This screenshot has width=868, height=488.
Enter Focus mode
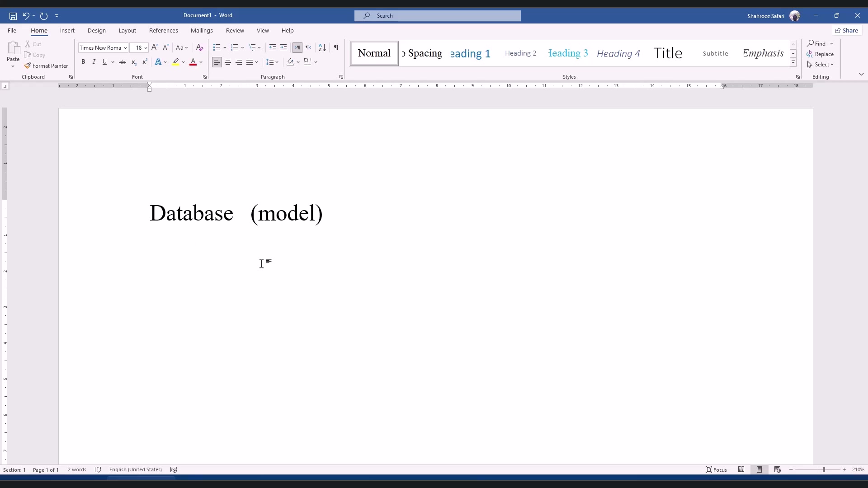coord(717,470)
